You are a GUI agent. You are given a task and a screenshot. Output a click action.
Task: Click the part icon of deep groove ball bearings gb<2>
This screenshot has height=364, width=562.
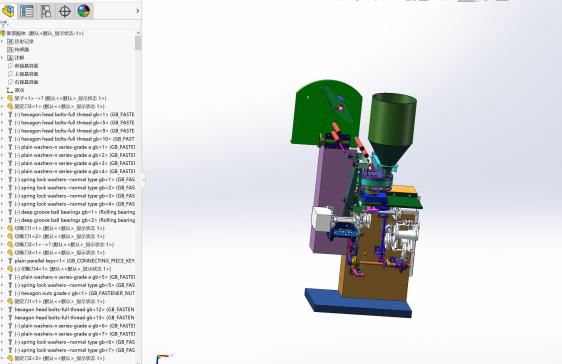pos(10,220)
